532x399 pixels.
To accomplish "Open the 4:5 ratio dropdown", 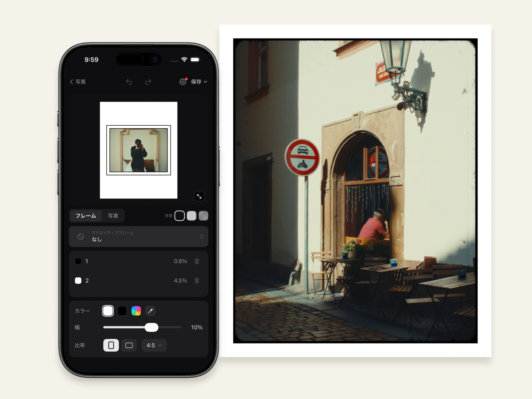I will [154, 345].
